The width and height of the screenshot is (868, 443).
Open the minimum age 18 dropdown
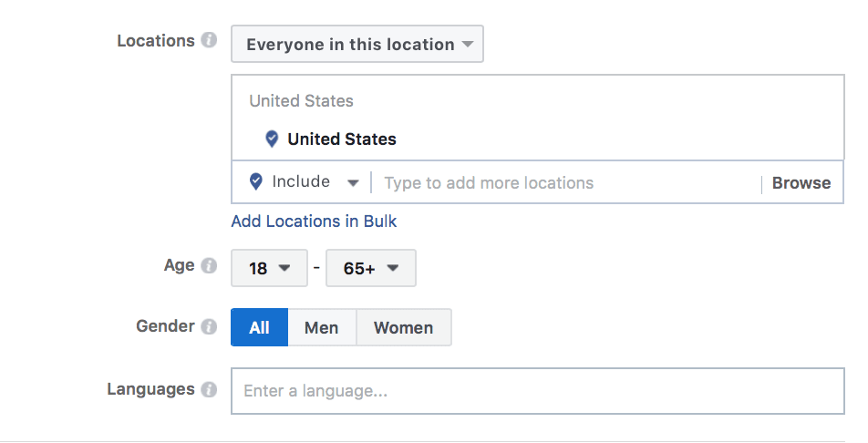pos(269,268)
